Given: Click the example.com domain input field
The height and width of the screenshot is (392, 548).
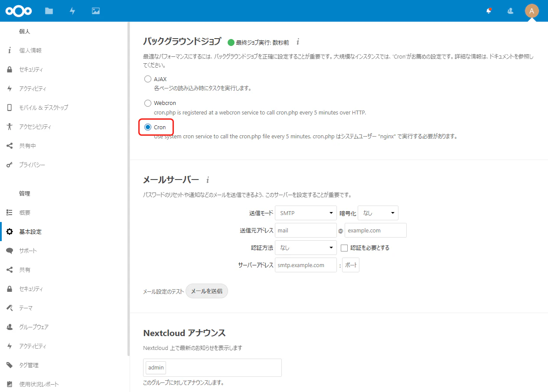Looking at the screenshot, I should [375, 230].
